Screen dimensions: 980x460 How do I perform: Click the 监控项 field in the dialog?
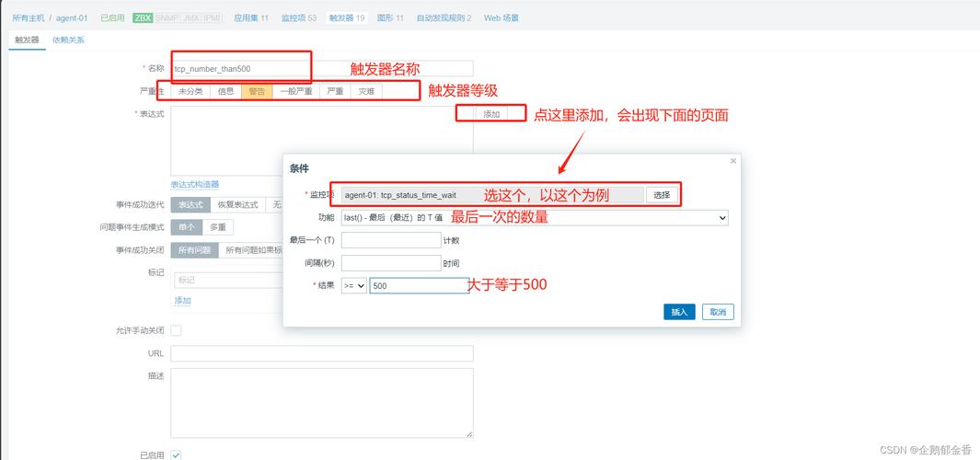click(x=492, y=195)
